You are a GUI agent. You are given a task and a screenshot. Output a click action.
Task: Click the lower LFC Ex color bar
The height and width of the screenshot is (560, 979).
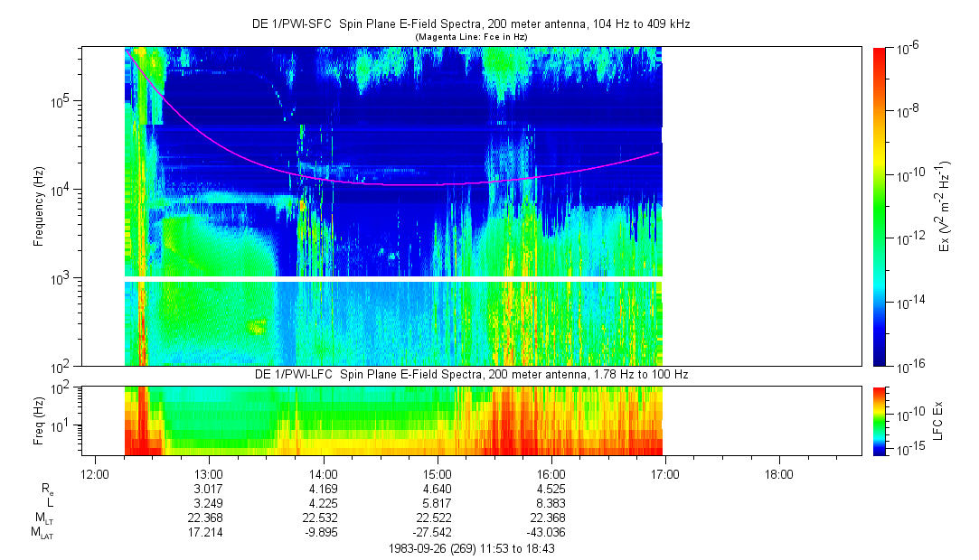click(880, 420)
